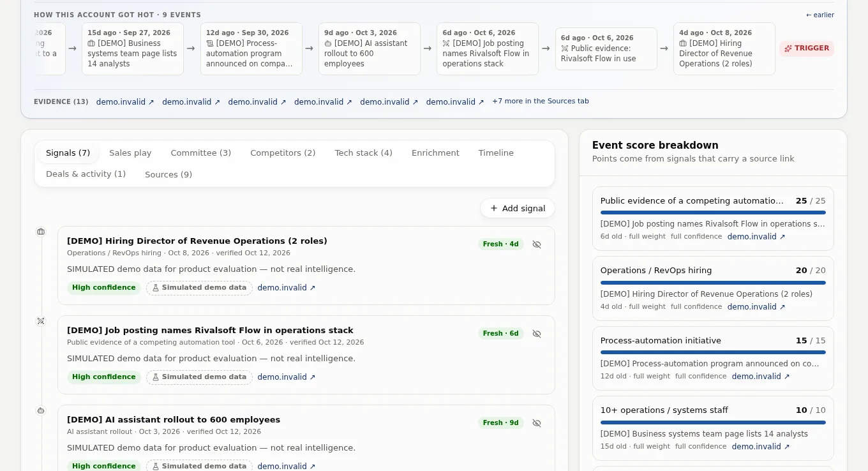
Task: Click the 'Fresh · 6d' badge on Job posting signal
Action: click(x=501, y=334)
